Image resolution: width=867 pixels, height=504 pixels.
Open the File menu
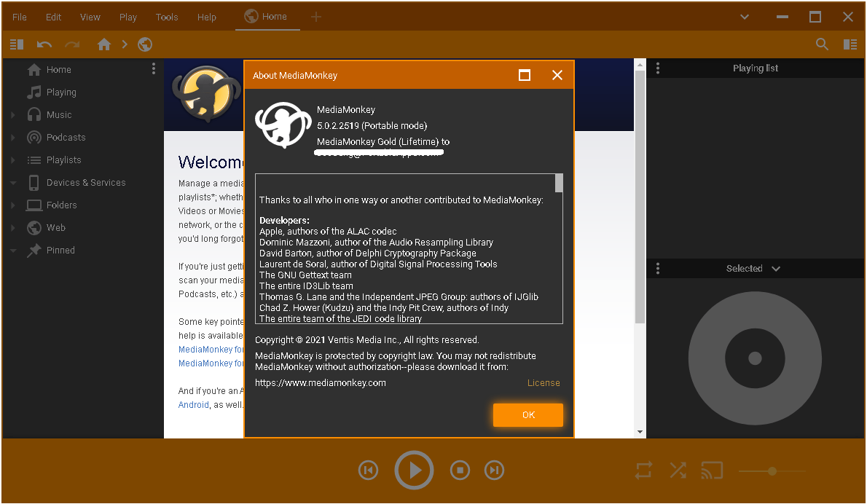point(20,17)
